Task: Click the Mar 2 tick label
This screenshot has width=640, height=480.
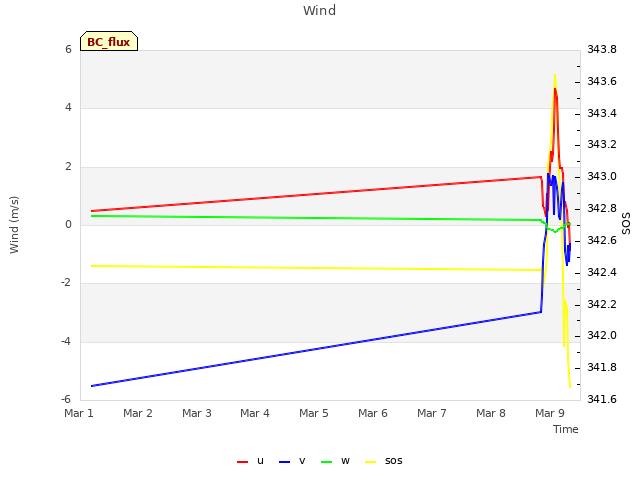Action: tap(138, 413)
